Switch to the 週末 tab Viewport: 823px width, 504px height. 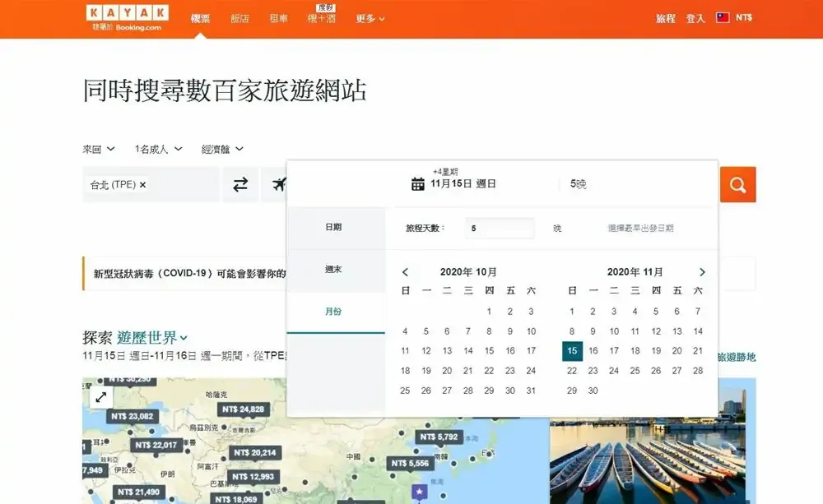click(x=333, y=269)
